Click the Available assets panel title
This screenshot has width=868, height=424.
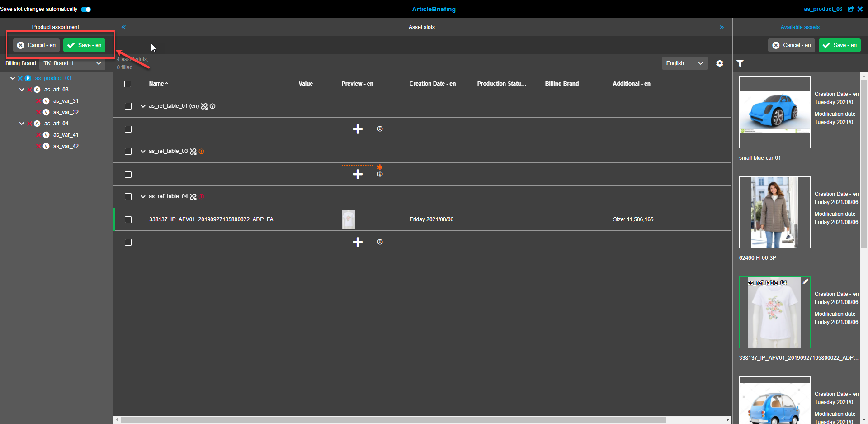(x=800, y=27)
